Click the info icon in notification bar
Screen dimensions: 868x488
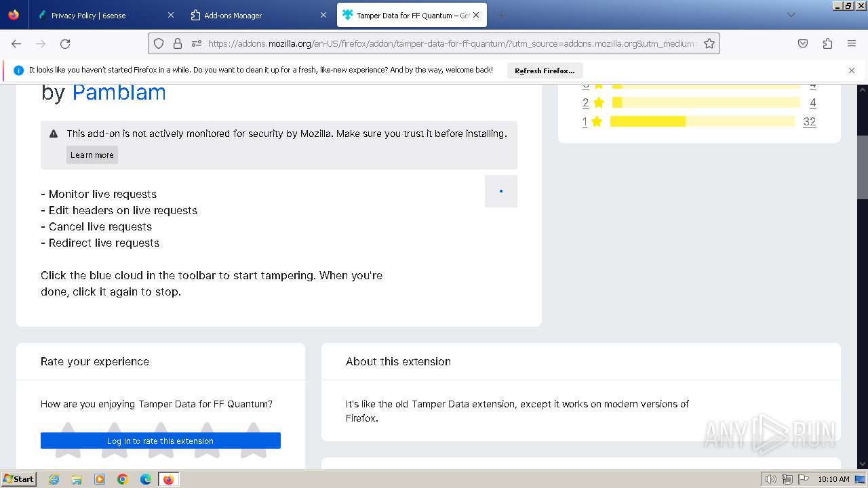18,70
